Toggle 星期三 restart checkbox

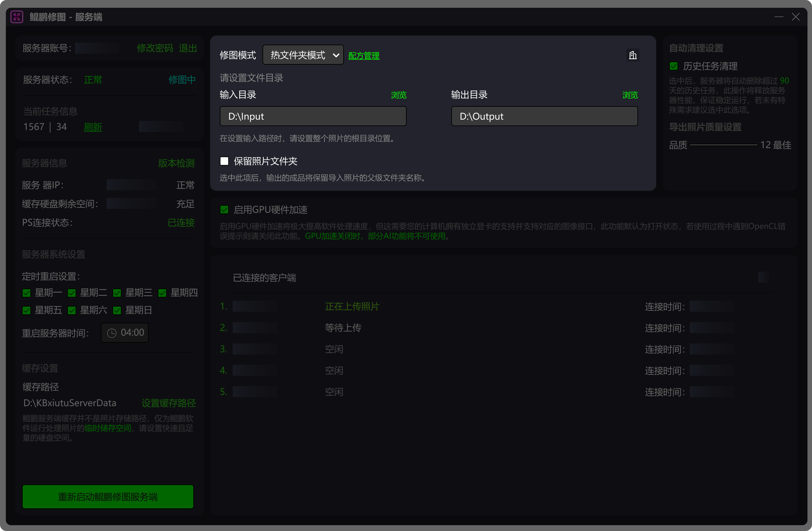tap(117, 293)
